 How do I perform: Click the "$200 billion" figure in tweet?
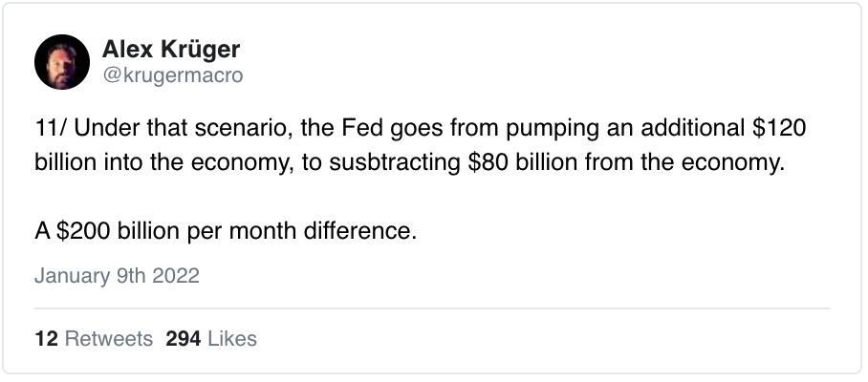pos(104,231)
